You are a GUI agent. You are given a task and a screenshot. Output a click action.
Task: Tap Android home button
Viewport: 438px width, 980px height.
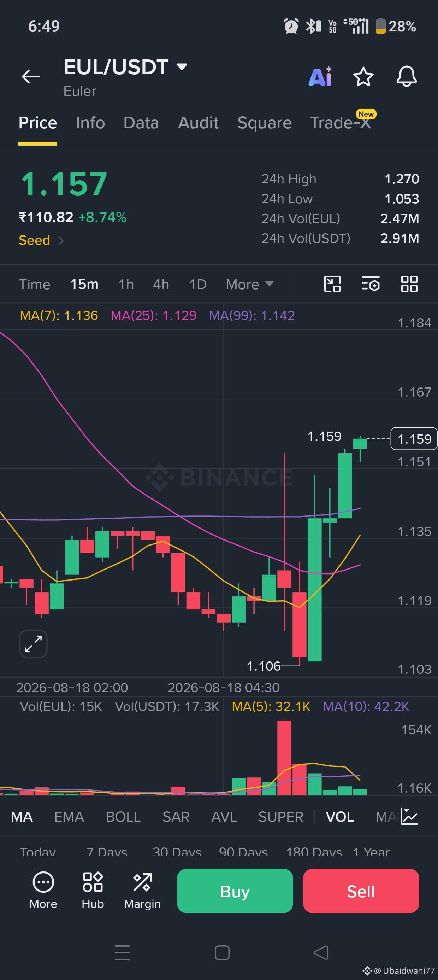tap(222, 953)
